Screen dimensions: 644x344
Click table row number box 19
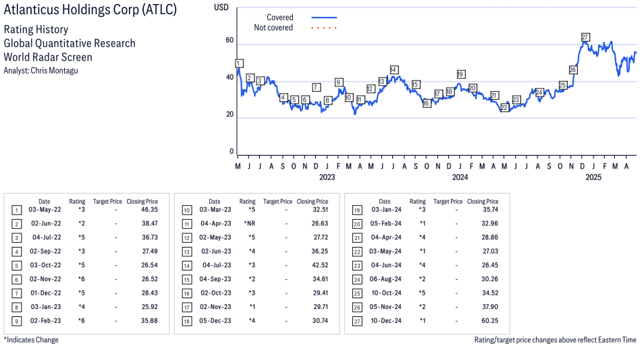357,210
